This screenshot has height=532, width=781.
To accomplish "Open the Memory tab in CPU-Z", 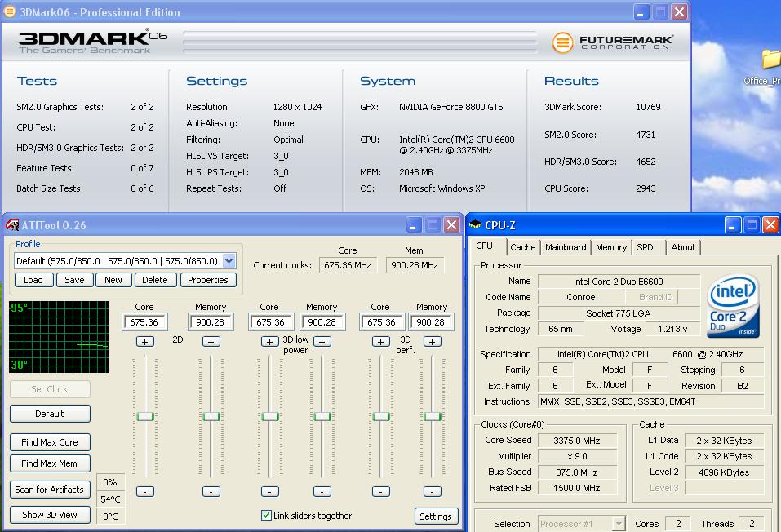I will pyautogui.click(x=611, y=247).
